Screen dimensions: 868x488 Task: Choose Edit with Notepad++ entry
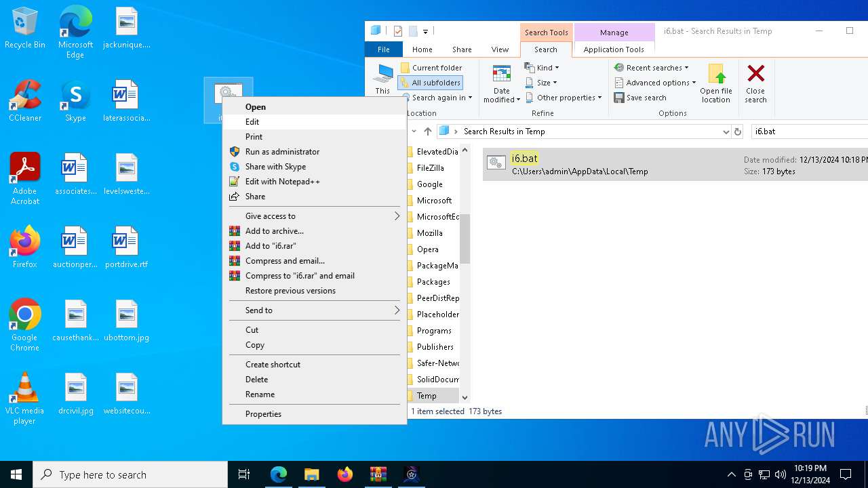click(315, 182)
